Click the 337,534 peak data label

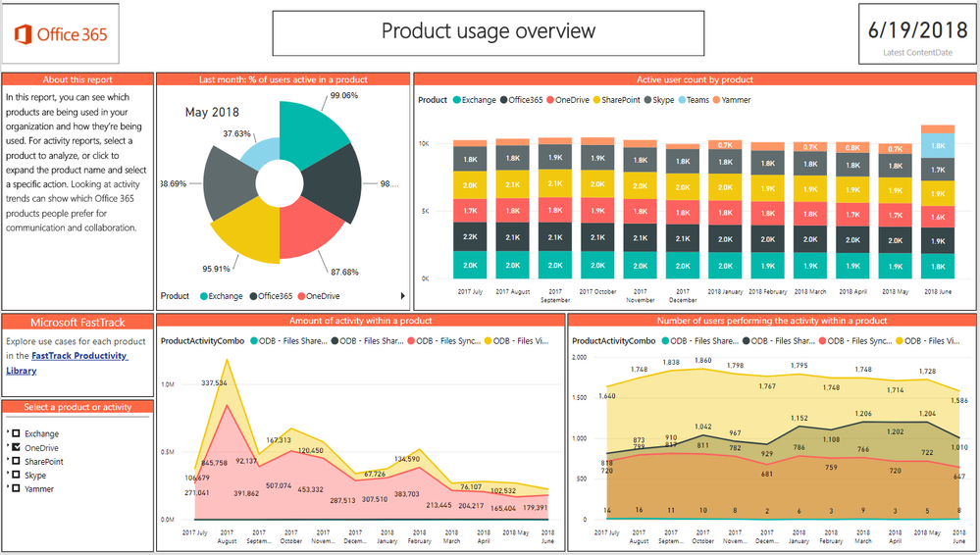[x=215, y=382]
